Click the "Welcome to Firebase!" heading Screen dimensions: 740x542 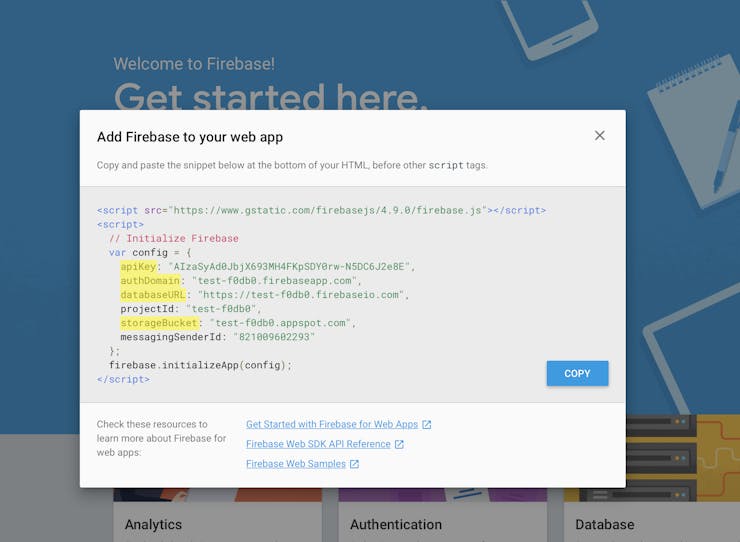194,64
